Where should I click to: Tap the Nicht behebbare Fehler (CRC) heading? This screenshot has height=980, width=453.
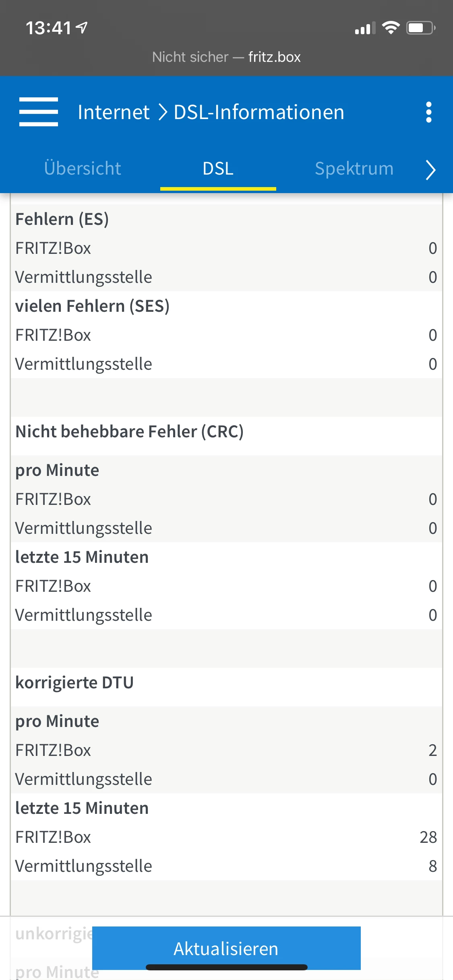coord(129,431)
